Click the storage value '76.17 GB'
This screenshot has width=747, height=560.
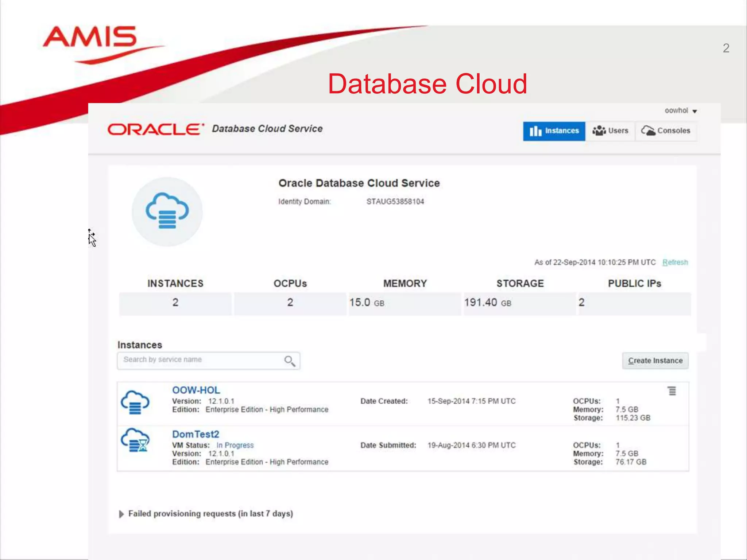(x=631, y=462)
